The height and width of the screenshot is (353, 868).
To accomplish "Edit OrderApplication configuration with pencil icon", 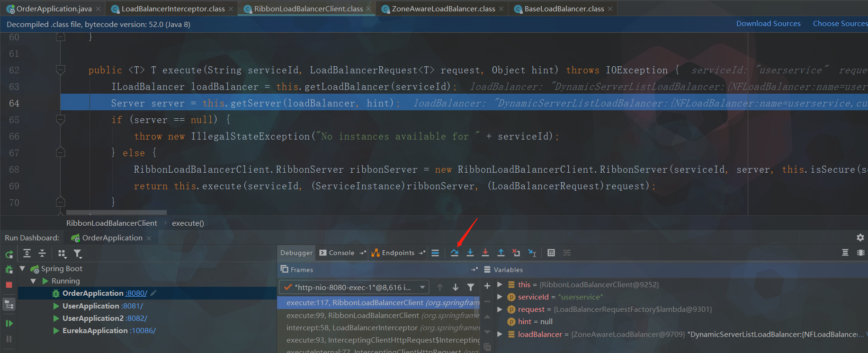I will click(x=153, y=293).
